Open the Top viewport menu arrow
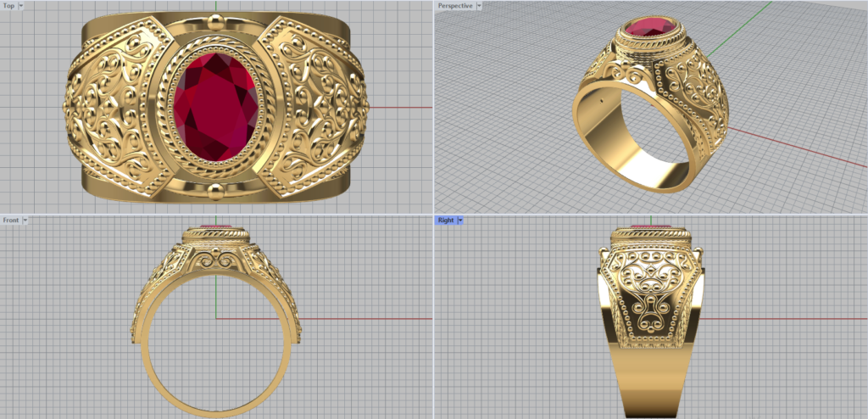 click(20, 5)
